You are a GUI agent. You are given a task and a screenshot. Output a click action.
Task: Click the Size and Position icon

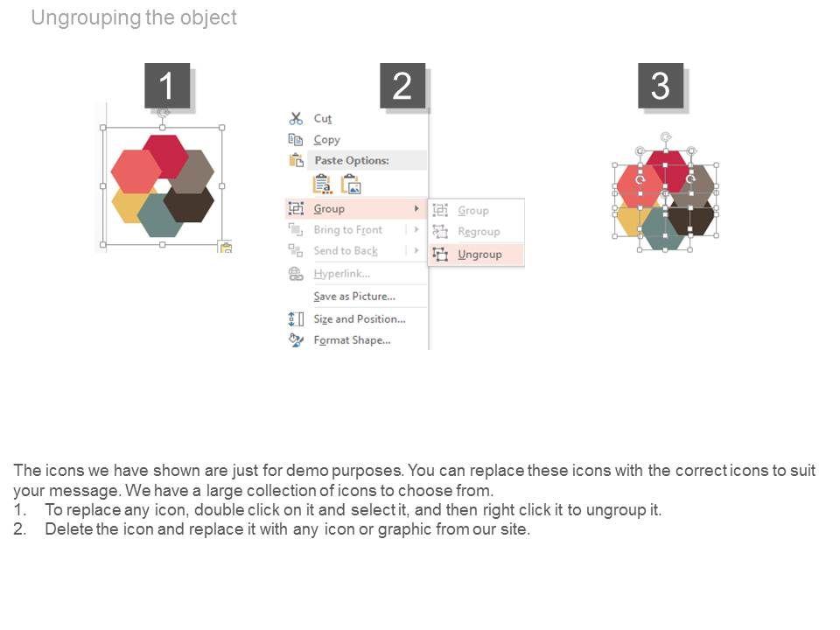tap(296, 319)
